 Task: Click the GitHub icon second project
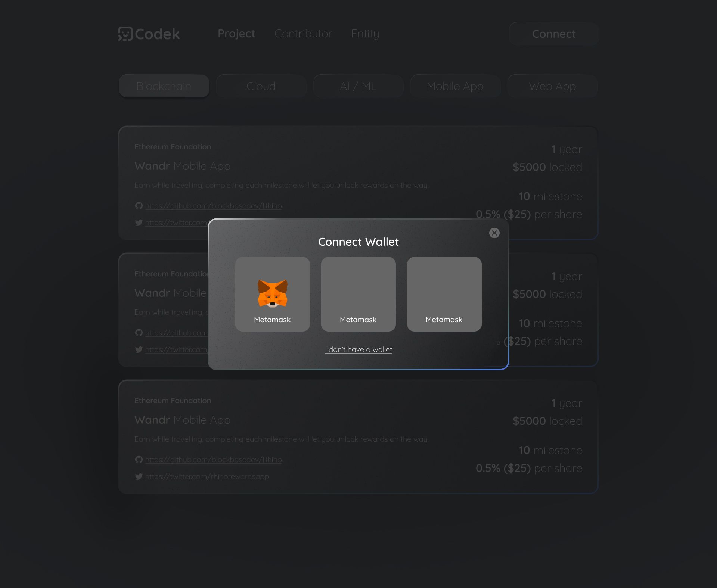click(138, 332)
